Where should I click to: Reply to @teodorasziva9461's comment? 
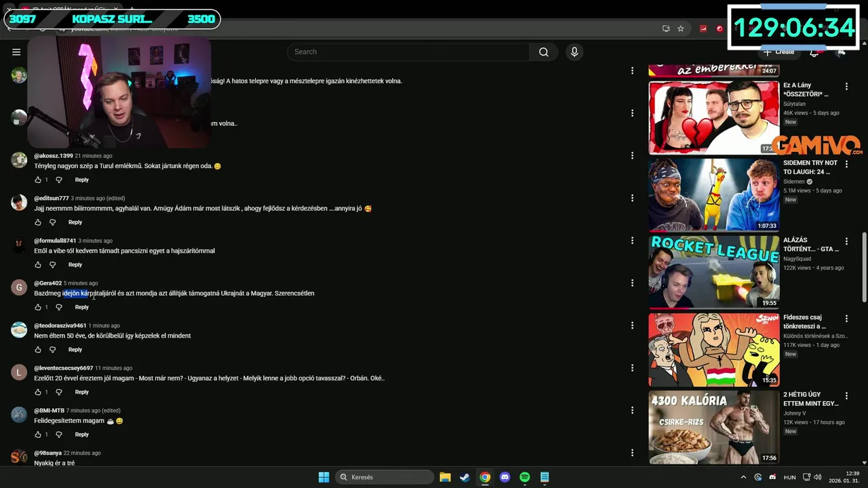pyautogui.click(x=75, y=350)
